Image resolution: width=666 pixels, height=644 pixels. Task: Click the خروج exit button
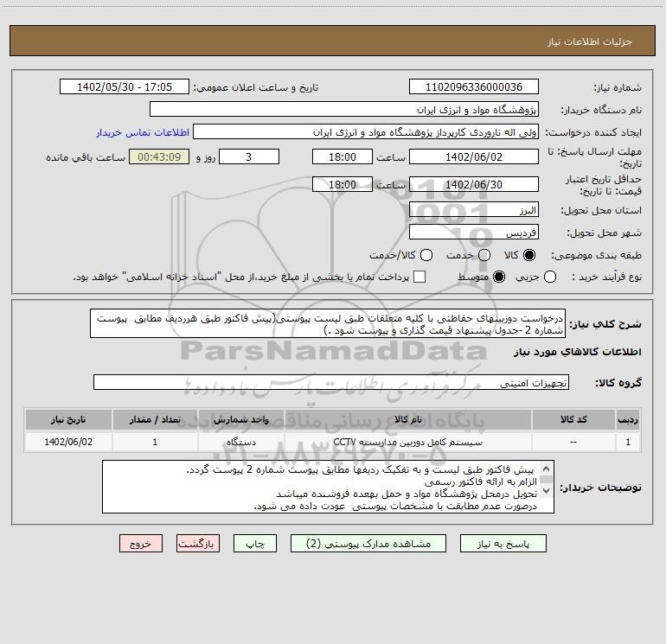(141, 544)
